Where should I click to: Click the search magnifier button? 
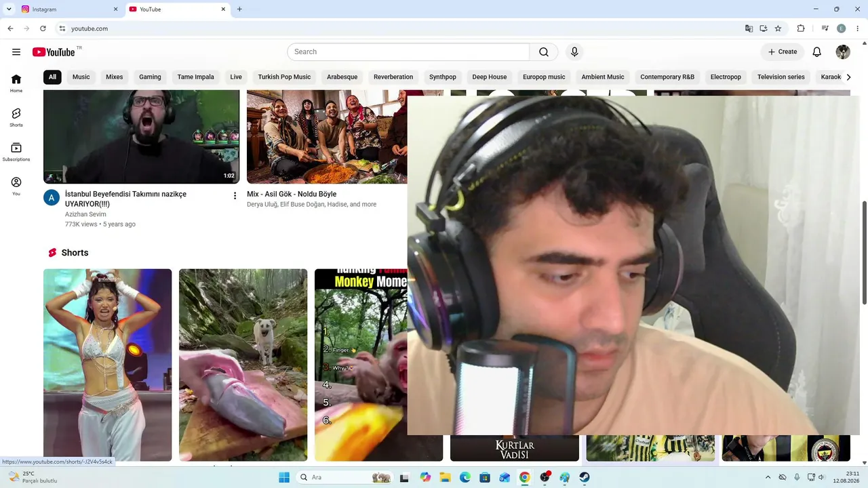544,52
